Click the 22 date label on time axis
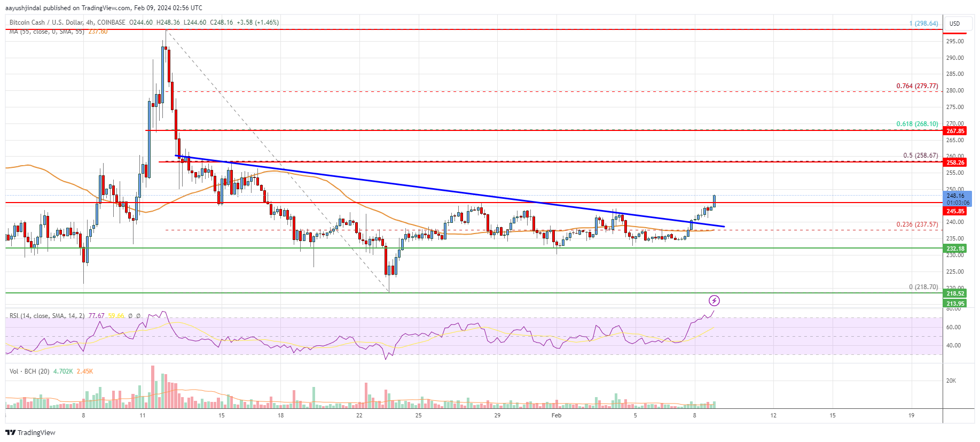 point(359,415)
